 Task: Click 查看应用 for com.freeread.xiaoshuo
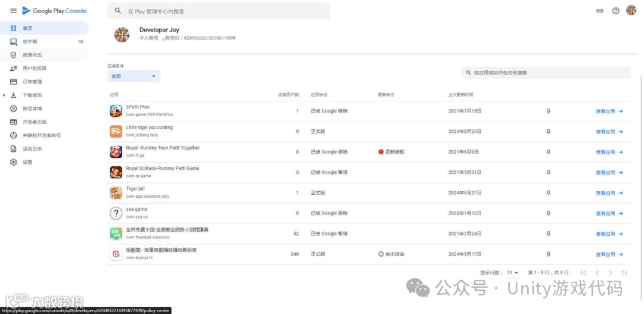pos(609,234)
